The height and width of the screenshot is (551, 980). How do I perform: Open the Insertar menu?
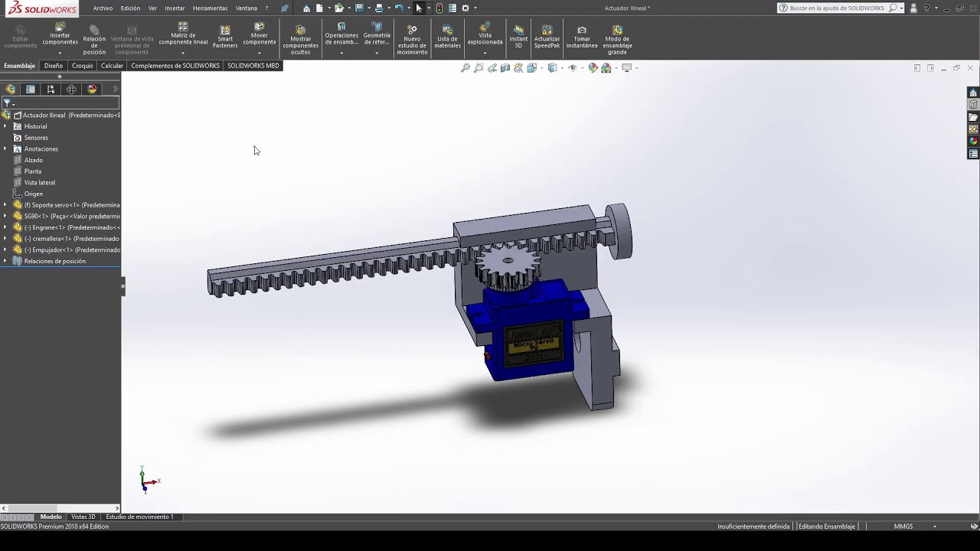coord(175,8)
